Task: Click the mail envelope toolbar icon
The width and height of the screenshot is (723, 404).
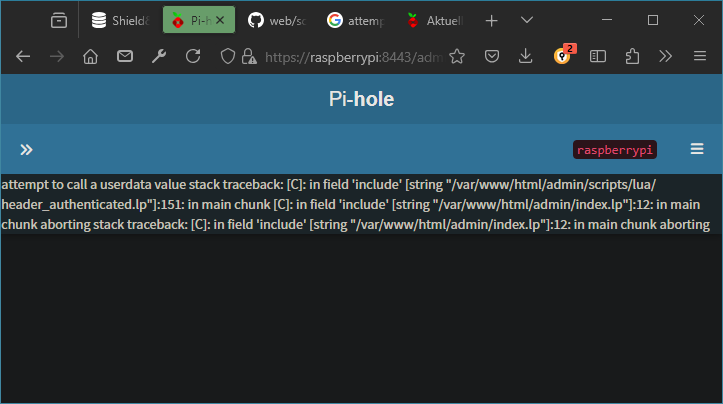Action: pyautogui.click(x=125, y=57)
